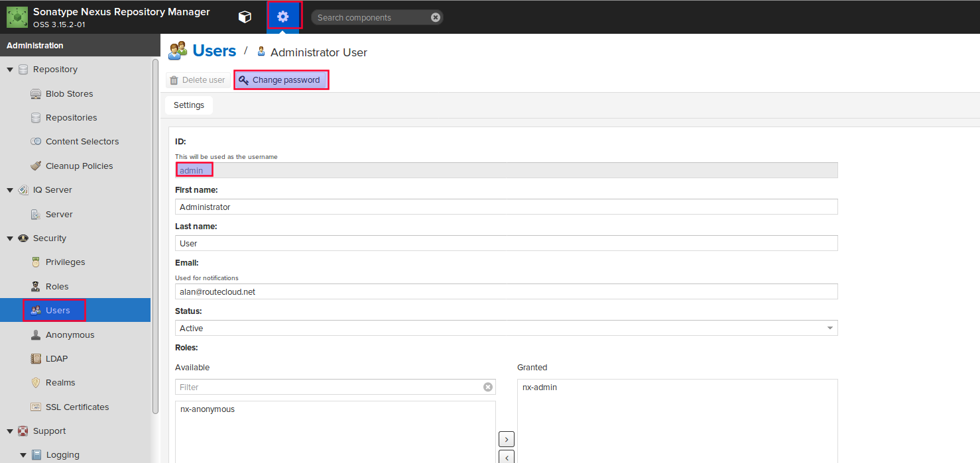Click the First name field
The height and width of the screenshot is (463, 980).
pos(507,207)
